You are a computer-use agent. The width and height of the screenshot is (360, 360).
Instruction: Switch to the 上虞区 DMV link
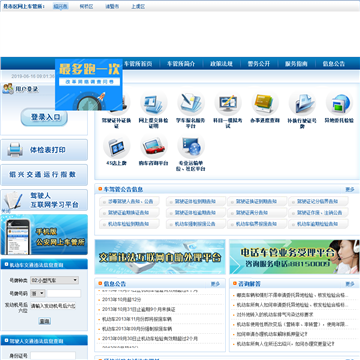pos(138,6)
